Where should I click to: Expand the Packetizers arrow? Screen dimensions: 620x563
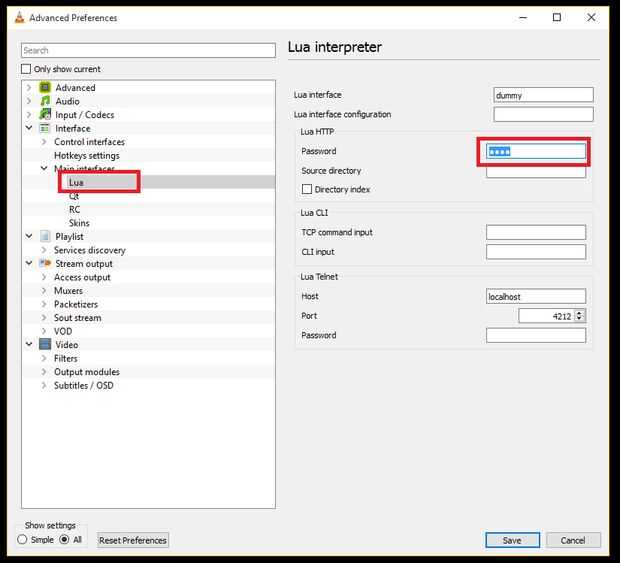pyautogui.click(x=44, y=304)
